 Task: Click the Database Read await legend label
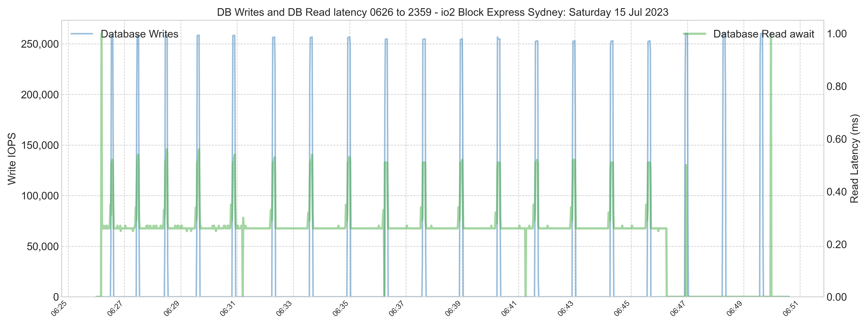click(763, 34)
